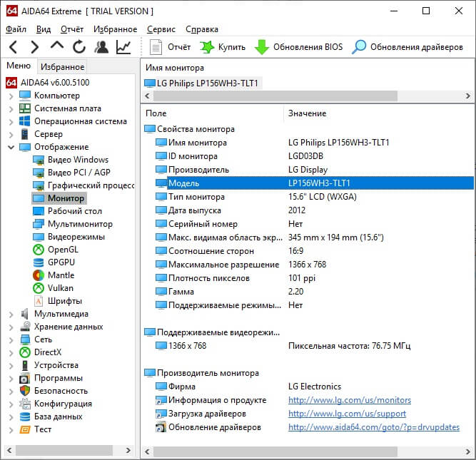Select База данных tree item

click(x=51, y=416)
